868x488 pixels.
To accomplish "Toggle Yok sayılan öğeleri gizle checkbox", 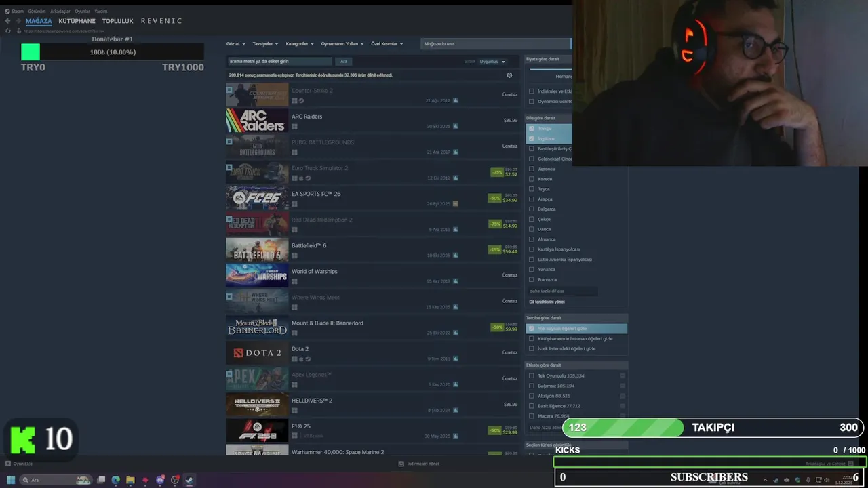I will click(x=531, y=329).
